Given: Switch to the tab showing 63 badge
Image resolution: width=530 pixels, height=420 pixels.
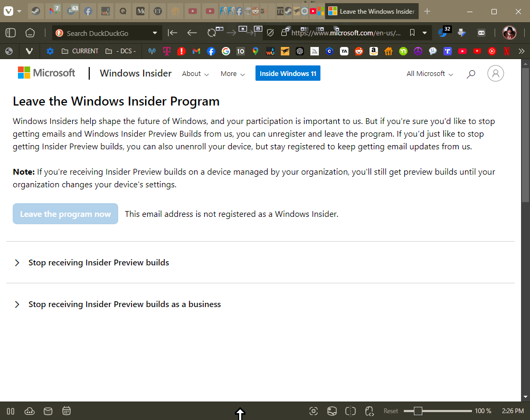Looking at the screenshot, I should (71, 11).
